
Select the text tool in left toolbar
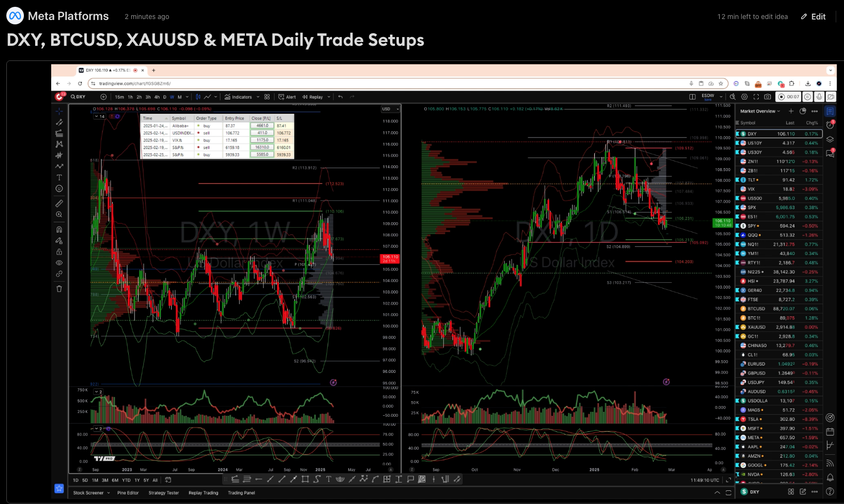(x=59, y=177)
